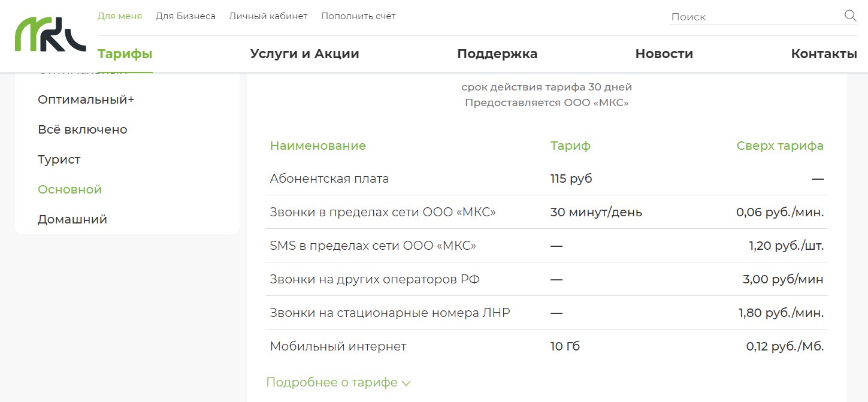The height and width of the screenshot is (402, 868).
Task: Click the Мобильный интернет row label
Action: (338, 346)
